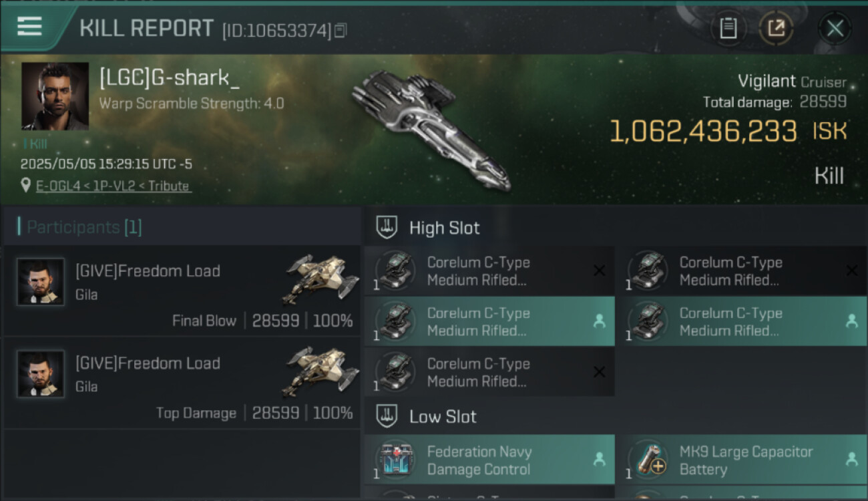
Task: Click the share export icon
Action: (776, 29)
